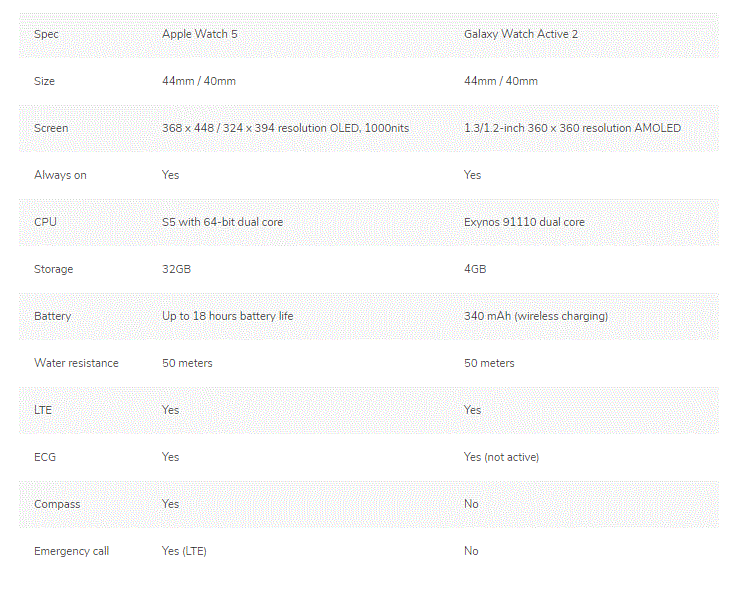Click the CPU row label
The height and width of the screenshot is (597, 730).
tap(46, 222)
